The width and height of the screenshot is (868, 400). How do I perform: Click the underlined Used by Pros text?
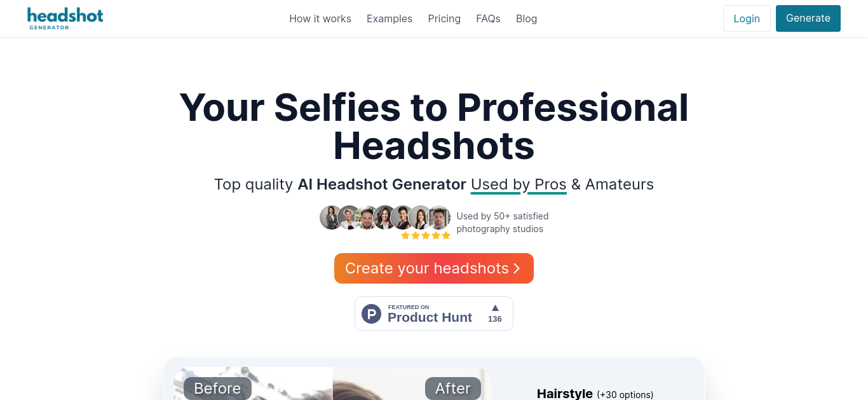(x=519, y=184)
